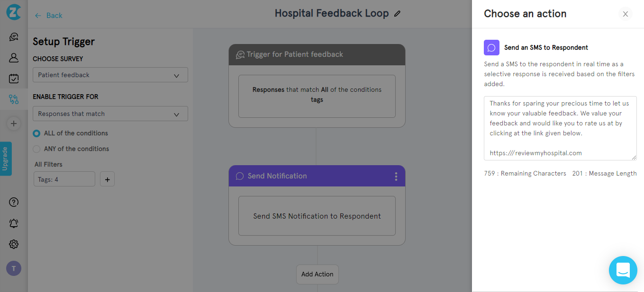
Task: Expand the Responses that match dropdown
Action: [110, 114]
